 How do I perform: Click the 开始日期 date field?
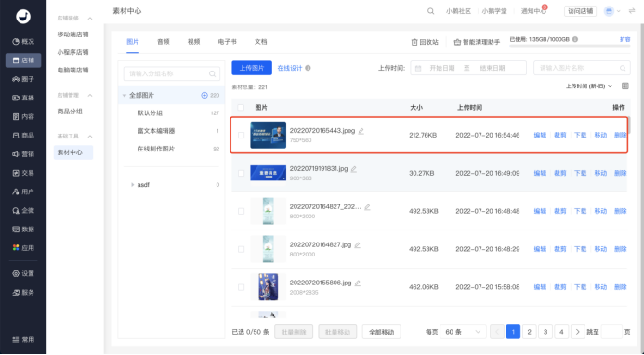tap(442, 68)
